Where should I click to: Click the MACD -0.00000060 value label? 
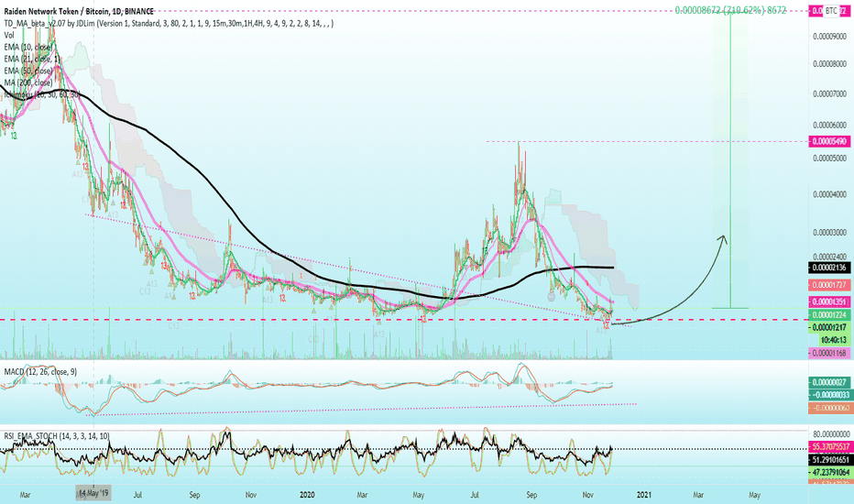(830, 408)
